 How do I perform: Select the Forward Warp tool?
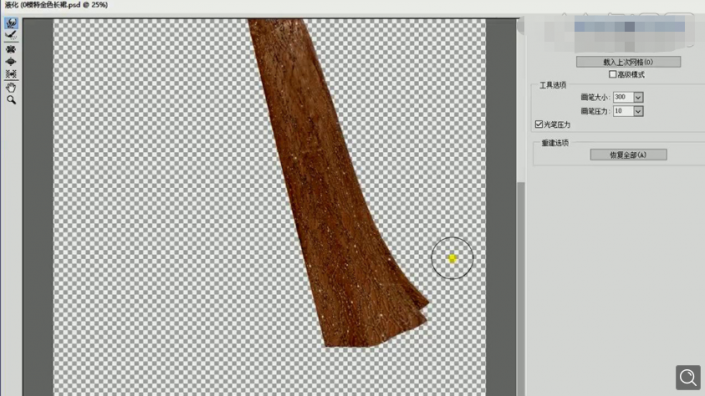11,23
